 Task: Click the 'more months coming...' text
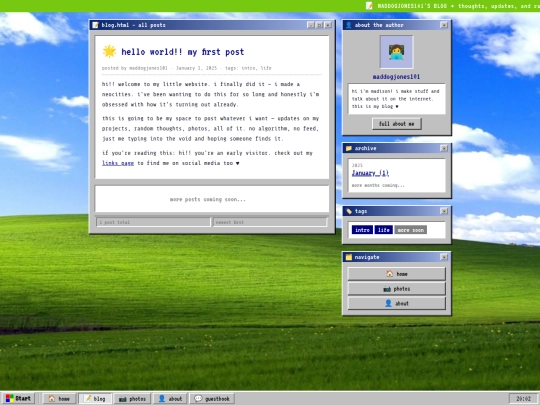[378, 185]
